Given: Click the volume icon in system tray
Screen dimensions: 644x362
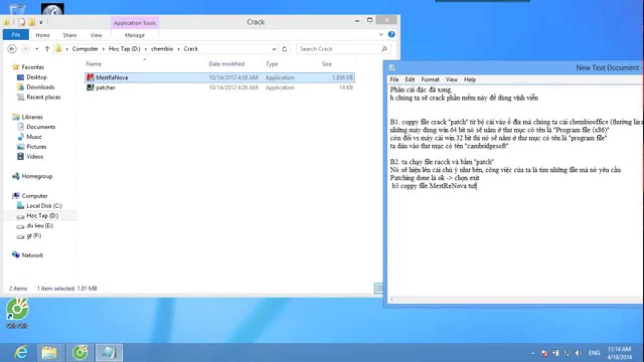Looking at the screenshot, I should (579, 353).
